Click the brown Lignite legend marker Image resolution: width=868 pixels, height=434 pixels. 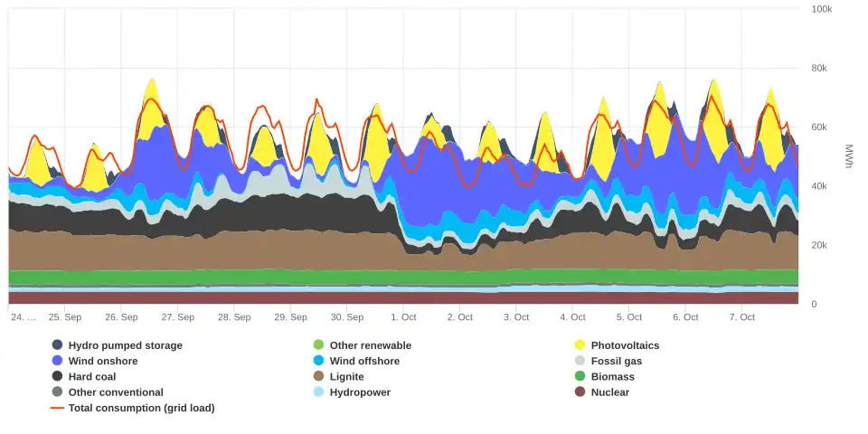coord(318,376)
